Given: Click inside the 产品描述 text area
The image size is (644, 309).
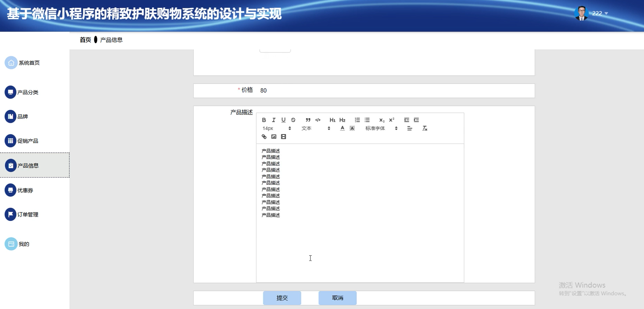Looking at the screenshot, I should (x=360, y=213).
